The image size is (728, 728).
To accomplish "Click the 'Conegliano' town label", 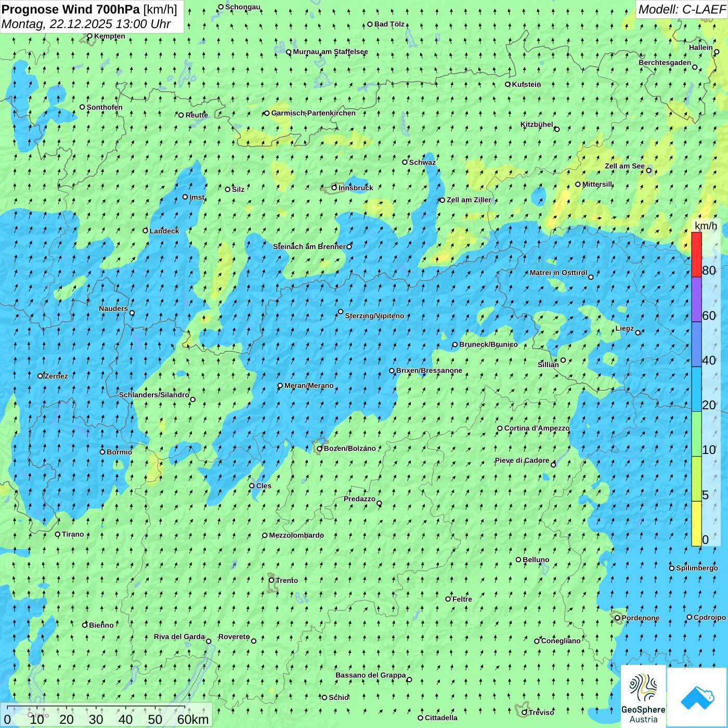I will [x=561, y=641].
